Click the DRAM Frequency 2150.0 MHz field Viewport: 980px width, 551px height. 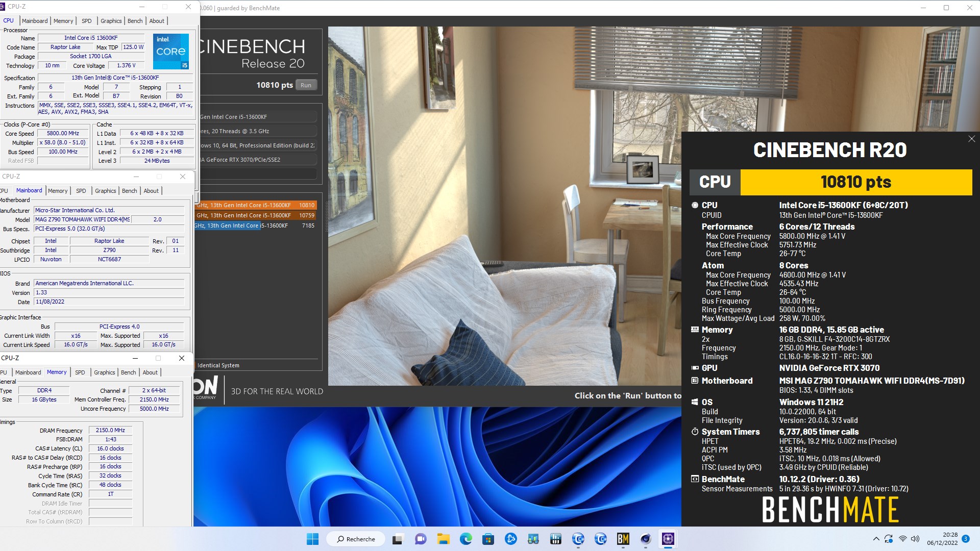[x=110, y=430]
